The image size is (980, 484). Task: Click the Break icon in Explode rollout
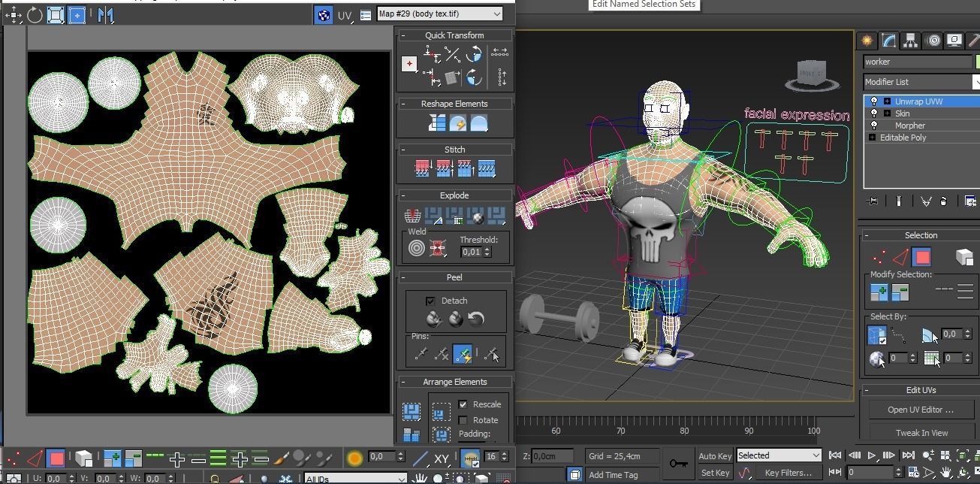point(412,217)
